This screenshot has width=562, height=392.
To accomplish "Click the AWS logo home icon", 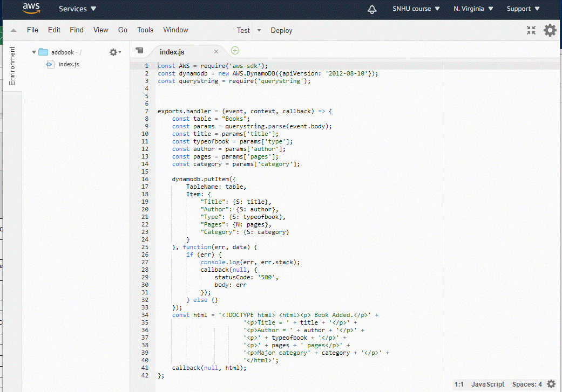I will point(32,9).
